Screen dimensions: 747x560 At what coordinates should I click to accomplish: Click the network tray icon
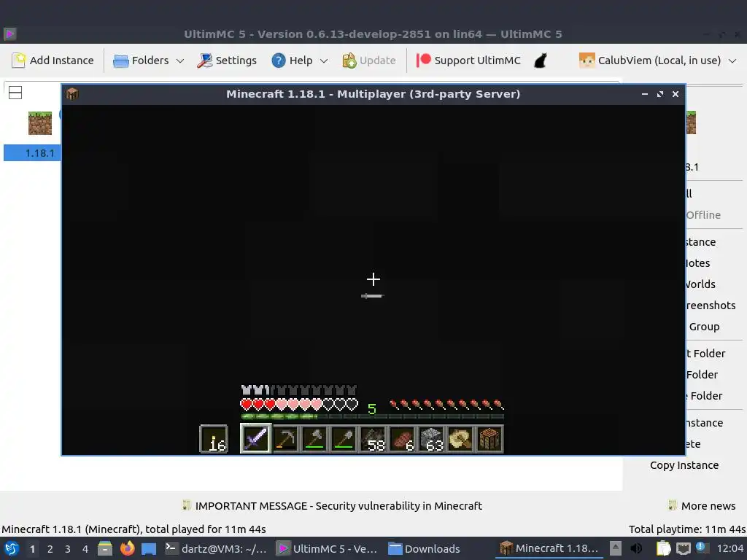[x=683, y=548]
